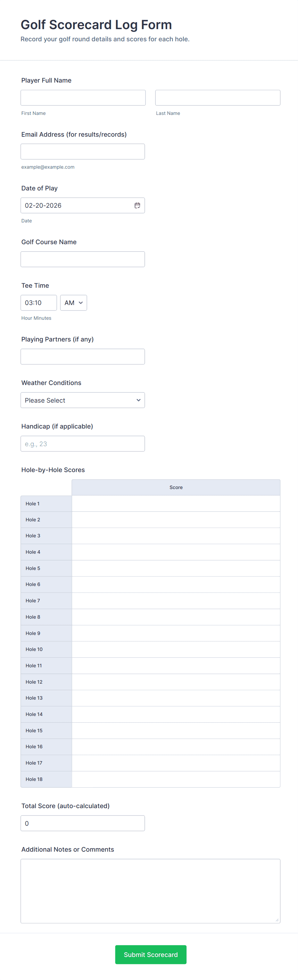Viewport: 298px width, 980px height.
Task: Open the Date of Play calendar picker
Action: (137, 205)
